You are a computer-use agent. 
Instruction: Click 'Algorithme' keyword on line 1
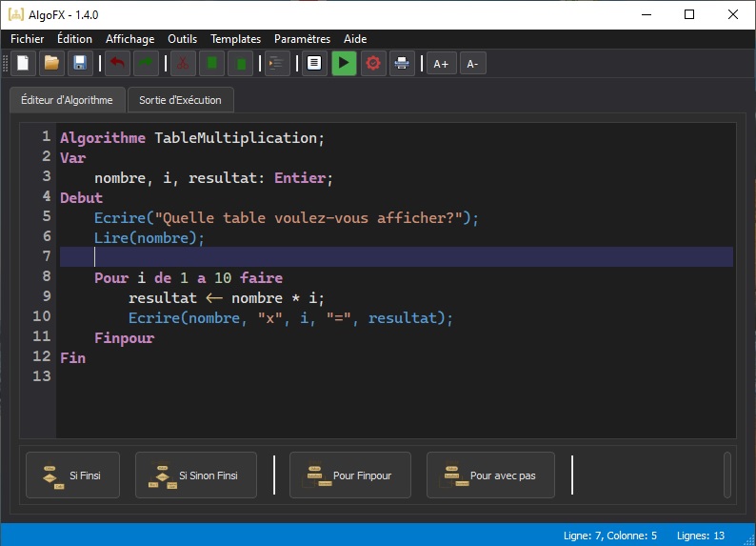(x=103, y=138)
